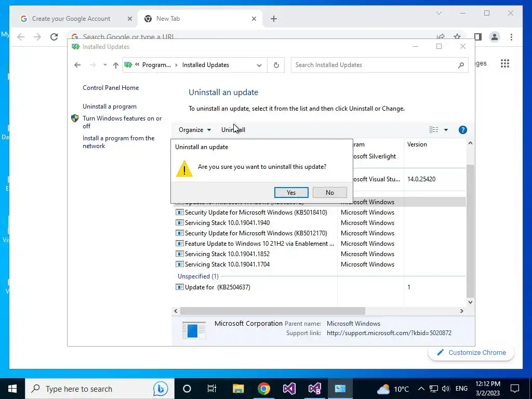
Task: Click the vertical scrollbar thumb in updates list
Action: [x=470, y=231]
